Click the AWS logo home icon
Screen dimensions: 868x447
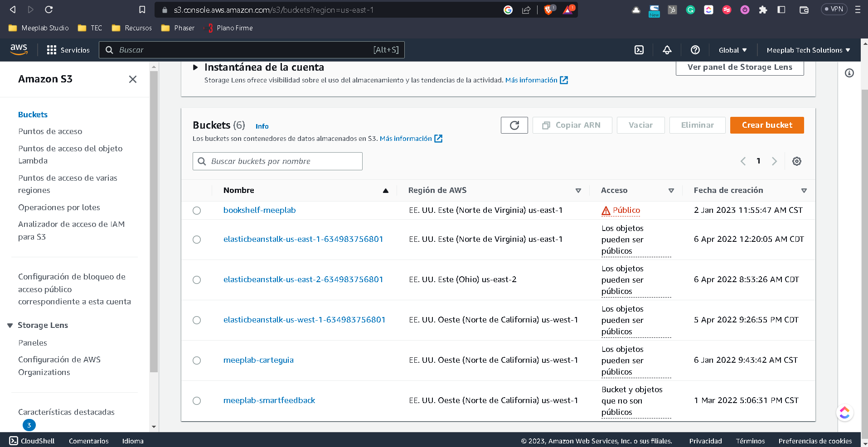click(x=19, y=49)
